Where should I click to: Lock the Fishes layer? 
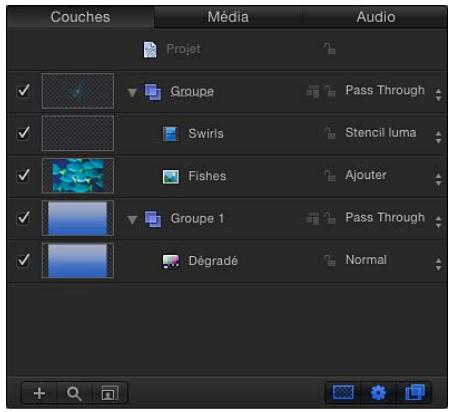point(330,175)
